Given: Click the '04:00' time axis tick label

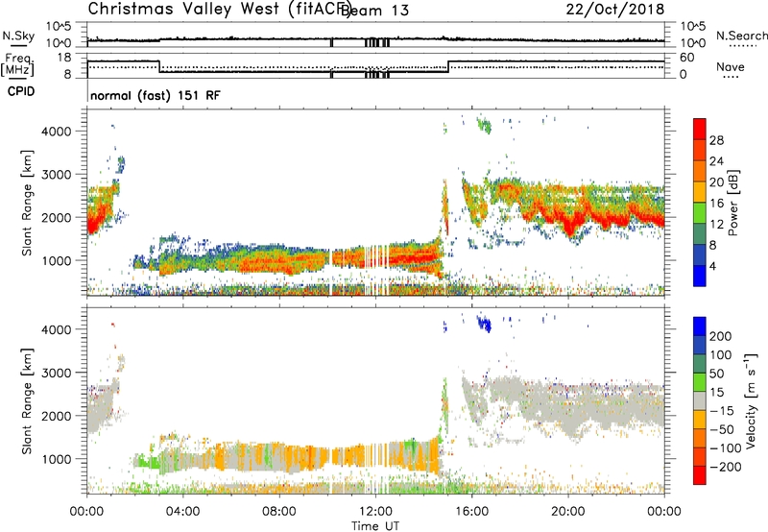Looking at the screenshot, I should 182,512.
